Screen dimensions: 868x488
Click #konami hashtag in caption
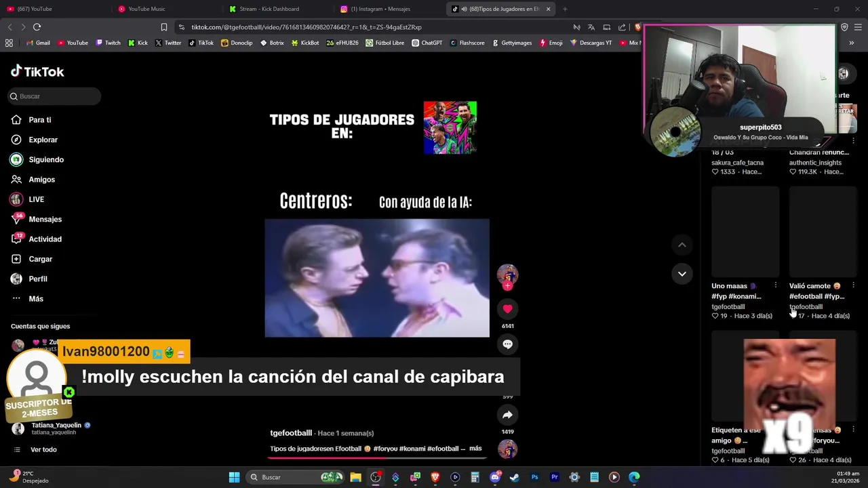[x=412, y=449]
